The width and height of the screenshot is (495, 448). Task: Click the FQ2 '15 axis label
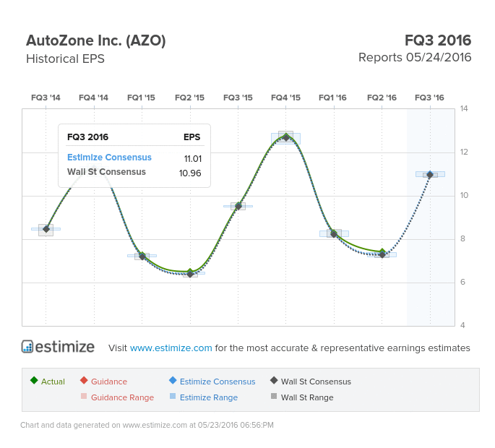(190, 98)
